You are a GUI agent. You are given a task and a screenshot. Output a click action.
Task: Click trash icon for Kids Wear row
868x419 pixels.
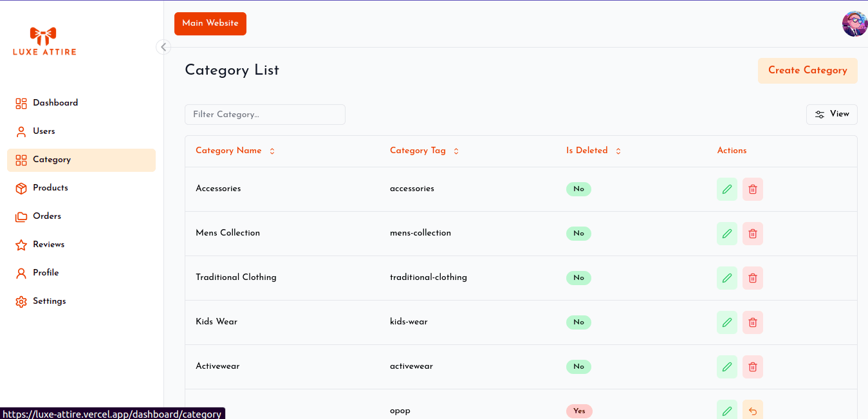752,322
